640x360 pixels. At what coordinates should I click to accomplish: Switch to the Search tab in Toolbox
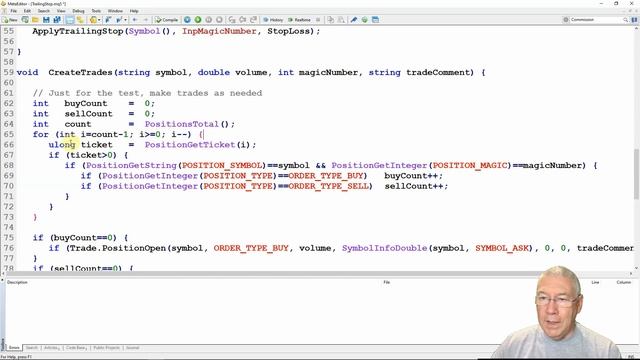(32, 348)
